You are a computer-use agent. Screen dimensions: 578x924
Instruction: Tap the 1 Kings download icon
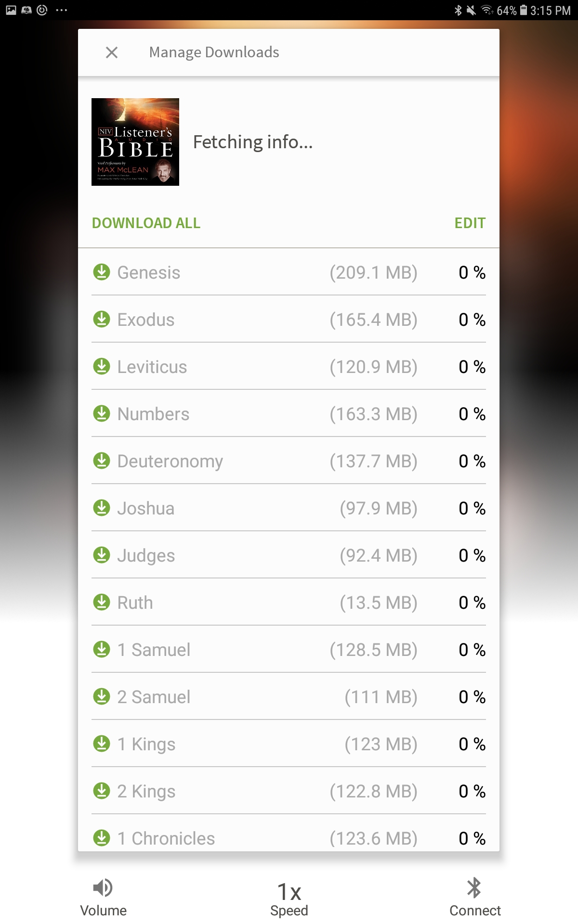click(x=102, y=744)
